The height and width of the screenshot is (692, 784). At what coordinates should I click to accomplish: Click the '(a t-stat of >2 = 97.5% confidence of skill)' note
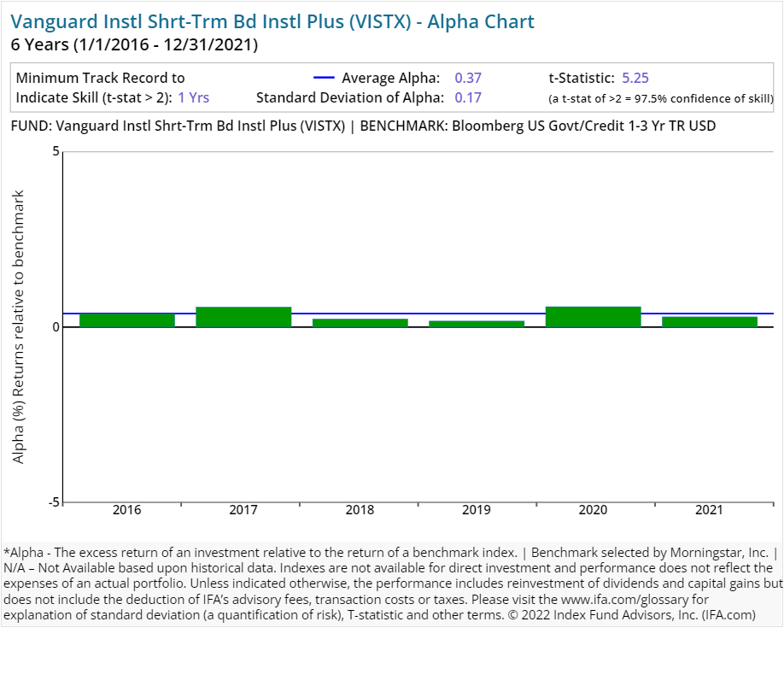(x=661, y=98)
